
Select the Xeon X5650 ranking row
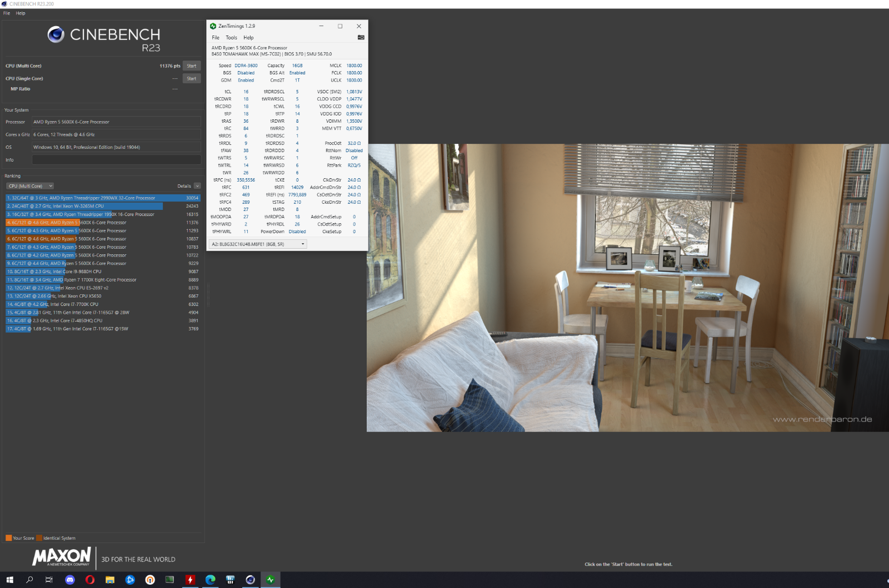point(103,296)
